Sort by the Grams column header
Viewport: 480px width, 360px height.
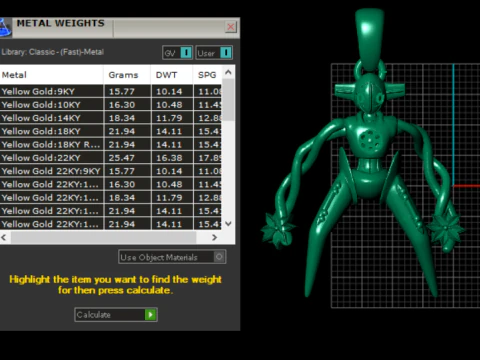[x=127, y=75]
